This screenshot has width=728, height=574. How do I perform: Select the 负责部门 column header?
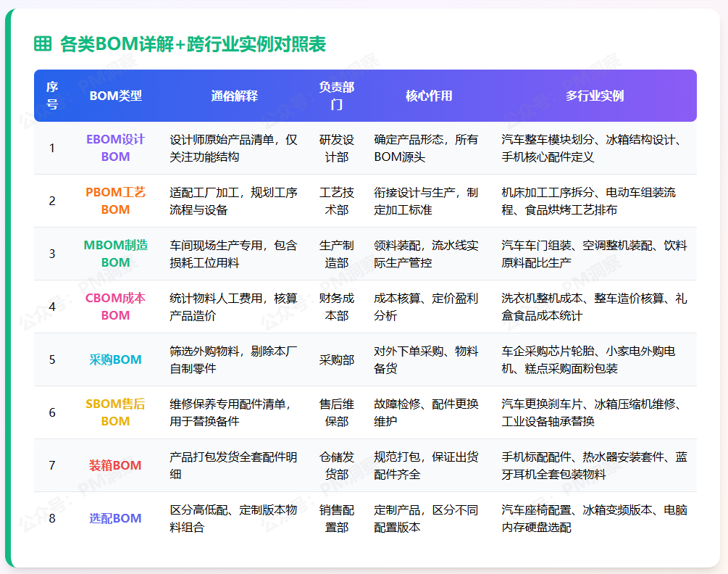pos(337,96)
